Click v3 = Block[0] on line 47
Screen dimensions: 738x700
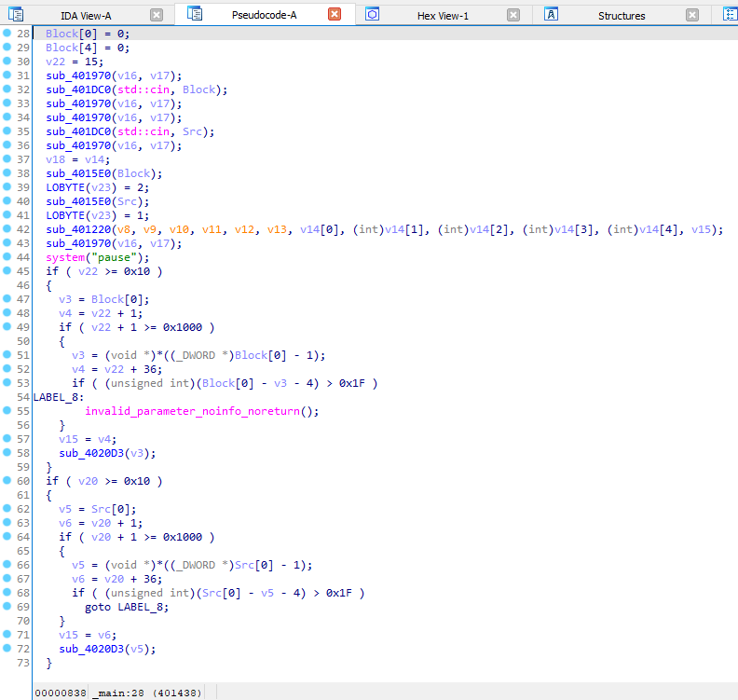104,299
